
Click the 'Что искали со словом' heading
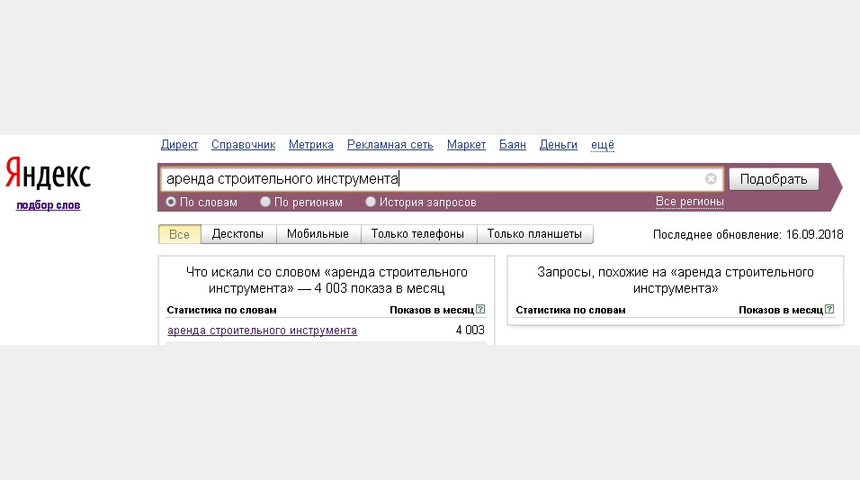point(327,280)
